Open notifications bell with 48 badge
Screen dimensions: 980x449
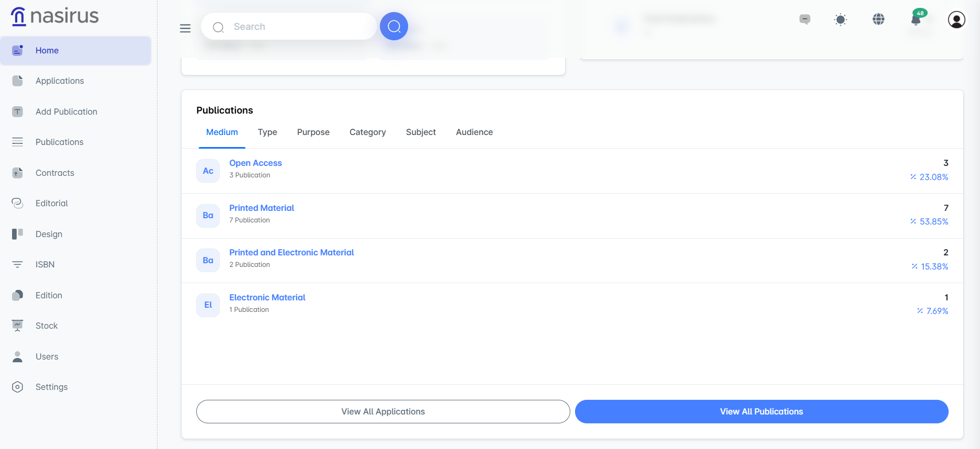pos(916,19)
